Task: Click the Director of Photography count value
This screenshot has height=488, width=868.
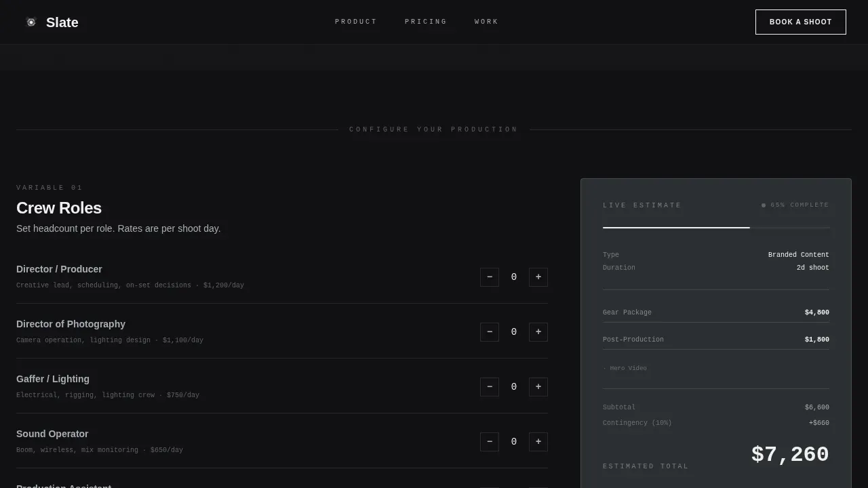Action: click(514, 332)
